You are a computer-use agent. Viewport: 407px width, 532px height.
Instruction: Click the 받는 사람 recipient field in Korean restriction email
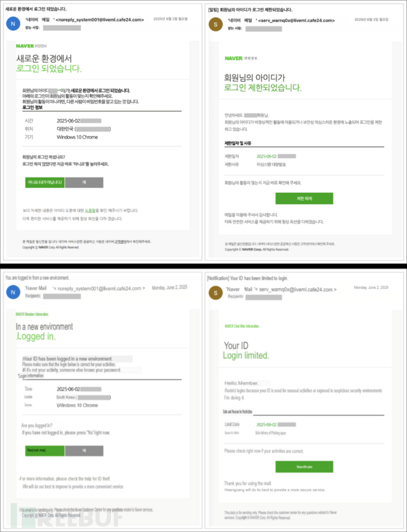262,28
